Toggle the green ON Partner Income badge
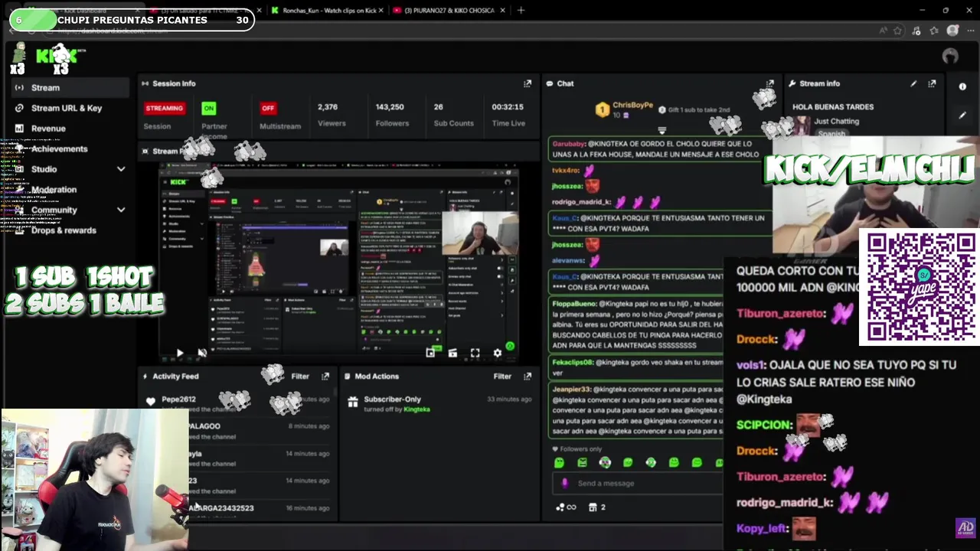 [x=208, y=108]
